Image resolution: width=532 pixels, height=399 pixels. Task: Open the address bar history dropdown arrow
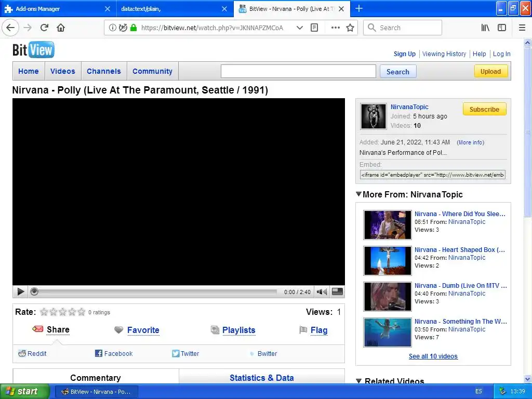300,28
